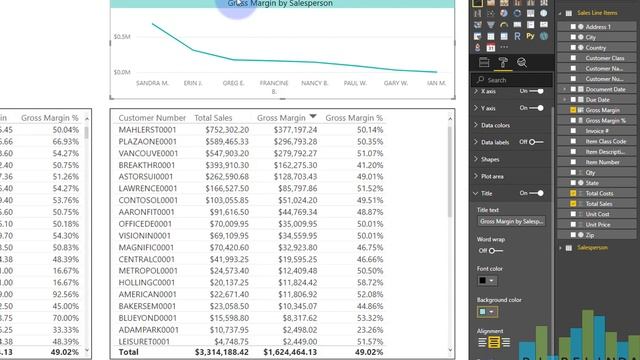This screenshot has width=640, height=360.
Task: Sort by Total Sales column header
Action: [213, 118]
